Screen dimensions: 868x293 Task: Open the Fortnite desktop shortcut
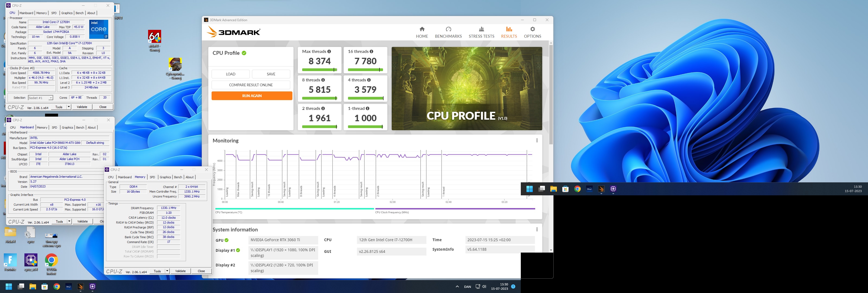coord(10,262)
